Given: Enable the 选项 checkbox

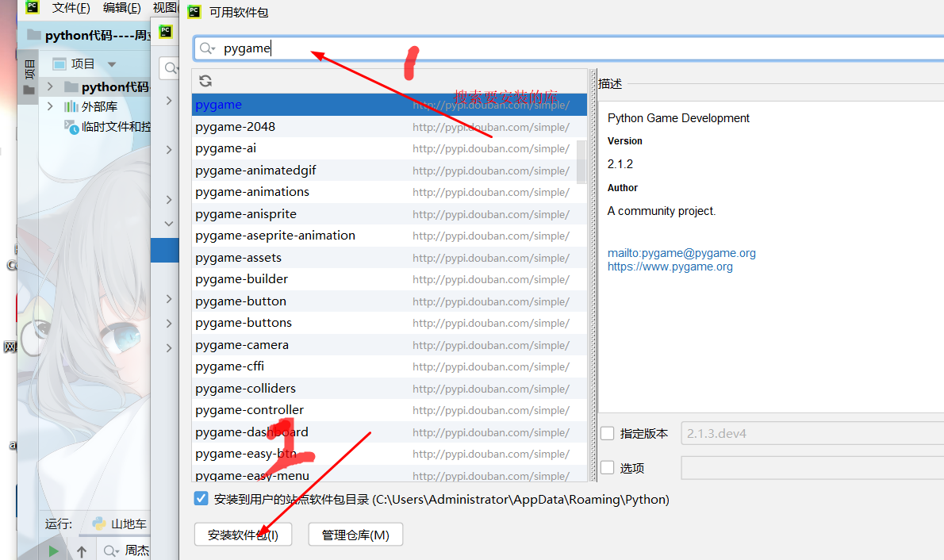Looking at the screenshot, I should click(608, 467).
